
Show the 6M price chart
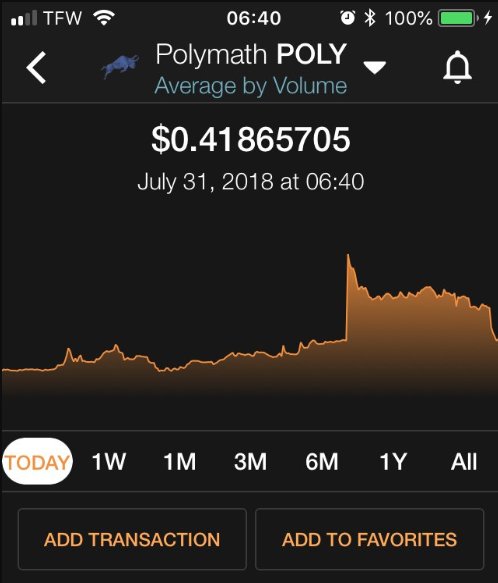pyautogui.click(x=322, y=461)
